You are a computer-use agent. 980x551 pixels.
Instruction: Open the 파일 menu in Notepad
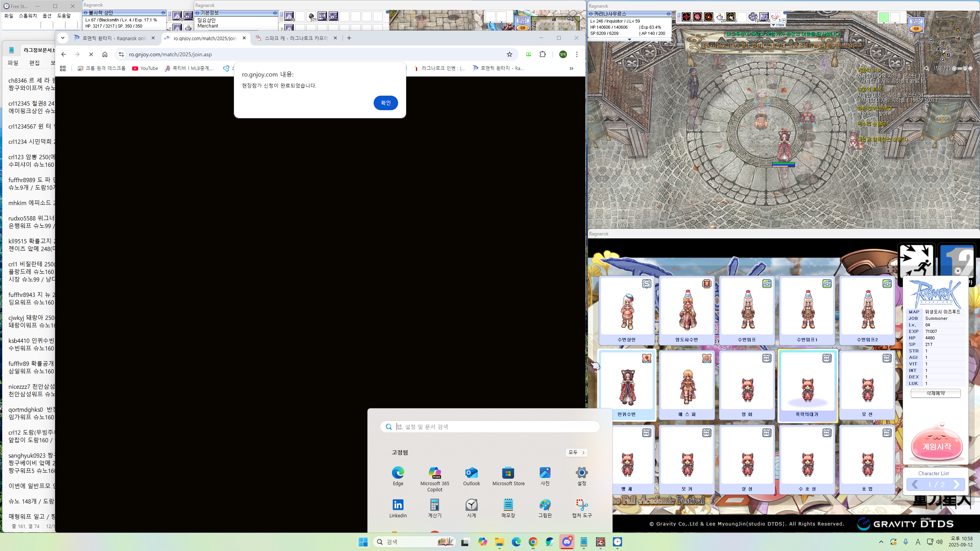(13, 63)
